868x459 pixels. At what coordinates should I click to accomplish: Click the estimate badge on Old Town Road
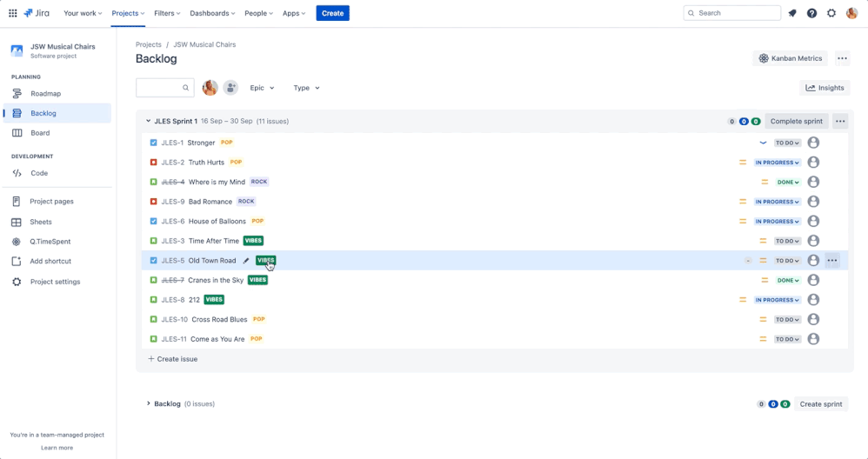point(748,261)
